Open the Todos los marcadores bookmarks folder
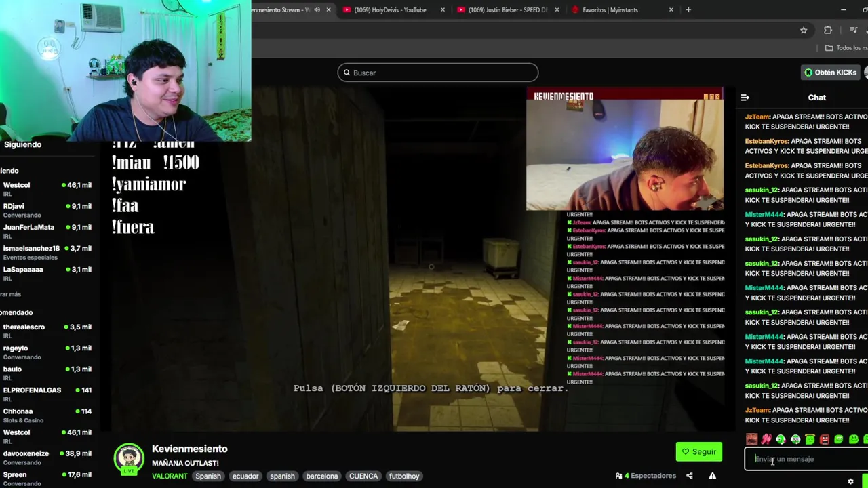Screen dimensions: 868x488 coord(846,47)
